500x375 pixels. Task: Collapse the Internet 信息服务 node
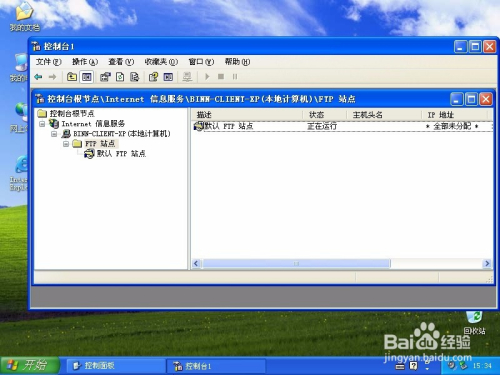pos(42,124)
